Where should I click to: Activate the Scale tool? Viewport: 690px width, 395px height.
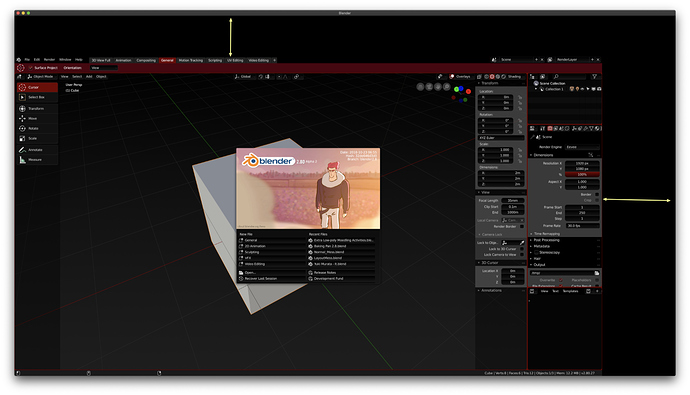pyautogui.click(x=37, y=139)
